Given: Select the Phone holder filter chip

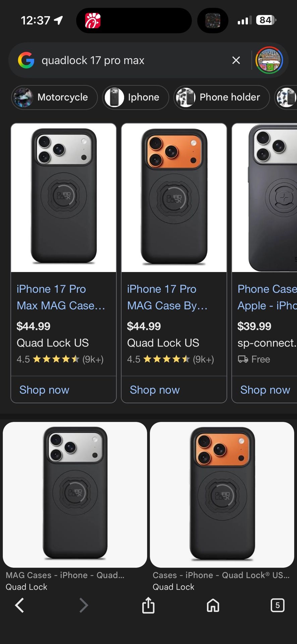Looking at the screenshot, I should coord(222,97).
